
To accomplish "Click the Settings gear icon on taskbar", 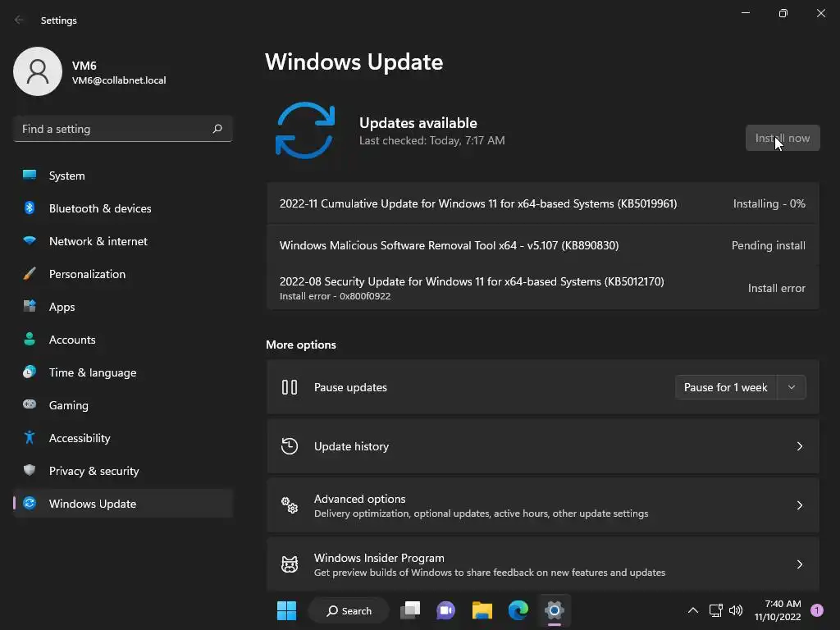I will click(x=555, y=610).
